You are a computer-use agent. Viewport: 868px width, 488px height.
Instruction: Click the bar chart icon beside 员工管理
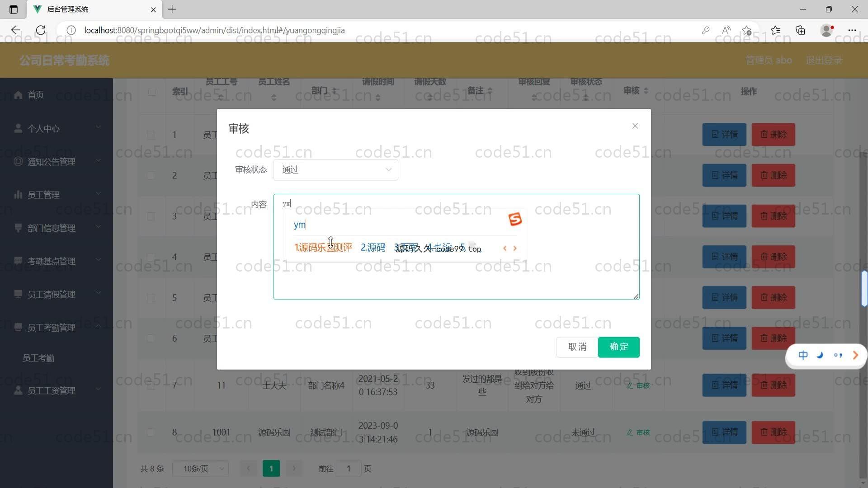click(x=18, y=195)
